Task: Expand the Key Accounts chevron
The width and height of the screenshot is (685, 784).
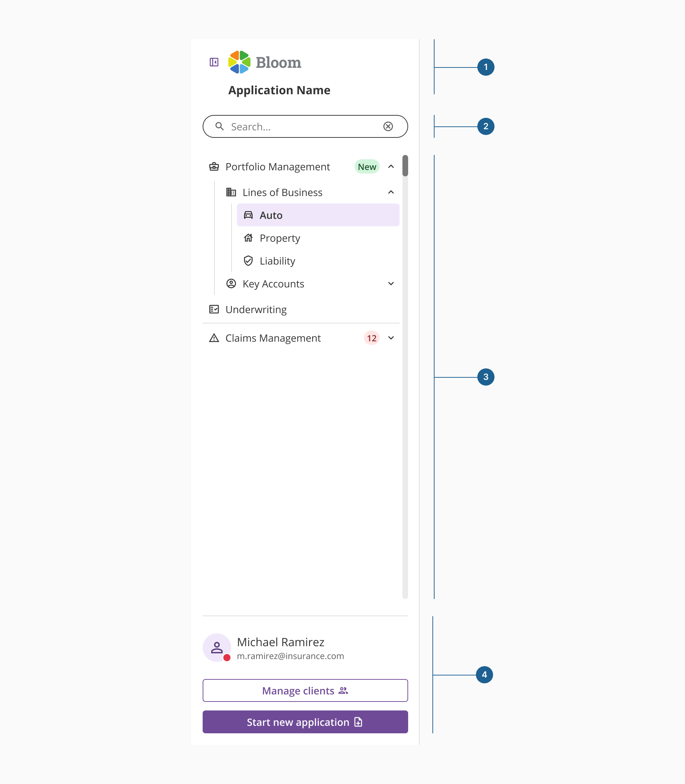Action: point(391,284)
